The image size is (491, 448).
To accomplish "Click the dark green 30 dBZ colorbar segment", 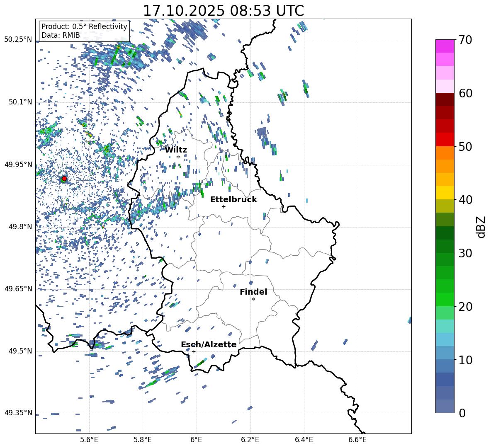I will 445,246.
